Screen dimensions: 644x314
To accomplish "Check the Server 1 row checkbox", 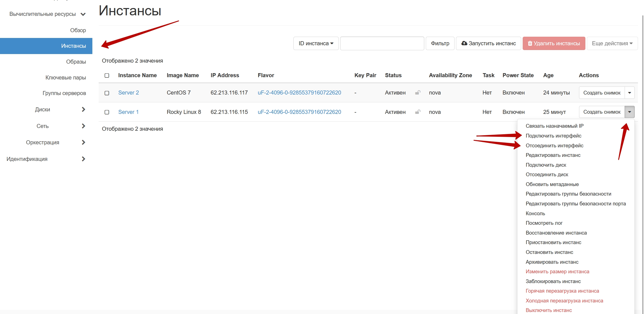I will pos(107,112).
